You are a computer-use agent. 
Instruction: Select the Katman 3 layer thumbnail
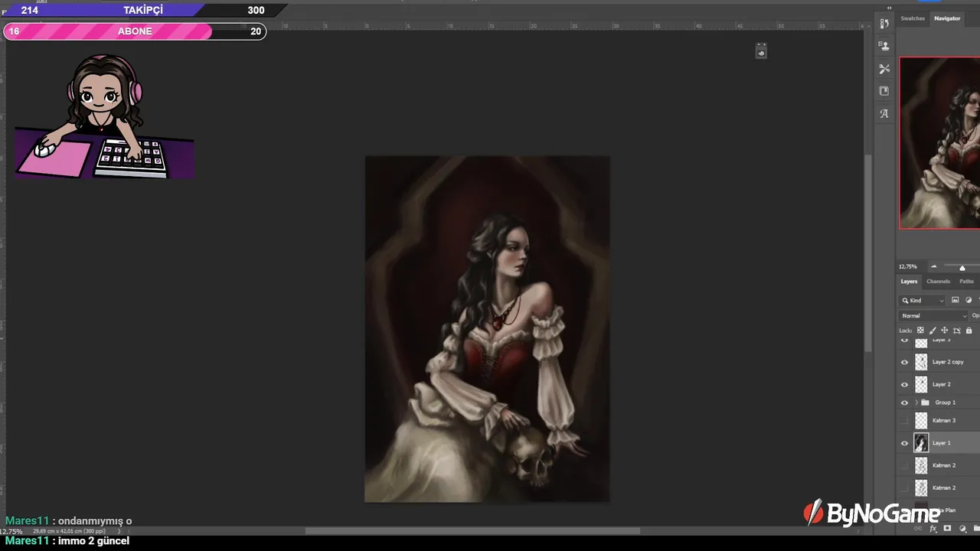tap(921, 420)
